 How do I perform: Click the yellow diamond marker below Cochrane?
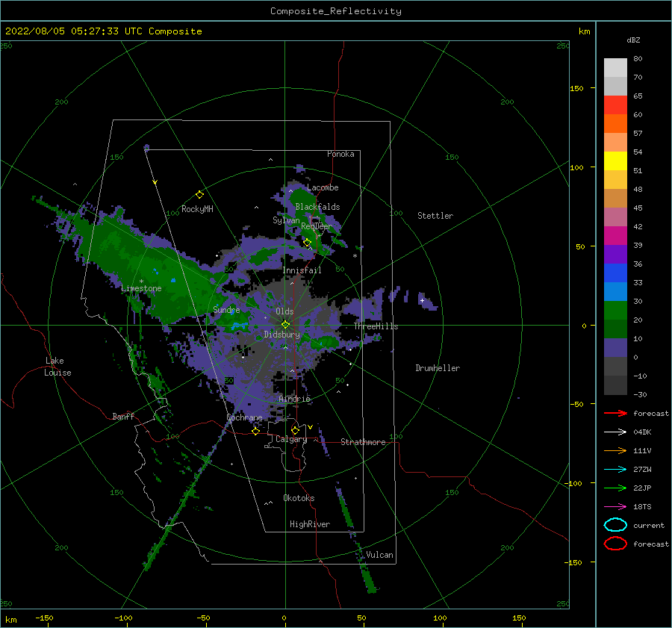click(255, 431)
